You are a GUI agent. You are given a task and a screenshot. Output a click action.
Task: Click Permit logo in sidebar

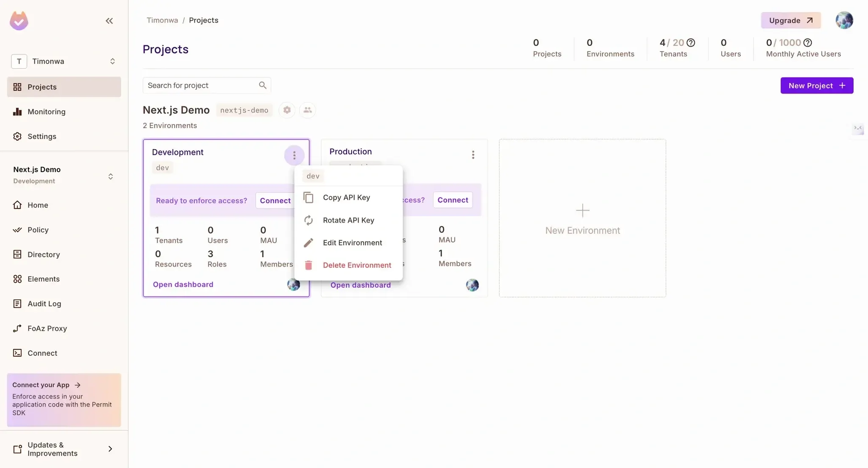coord(19,21)
